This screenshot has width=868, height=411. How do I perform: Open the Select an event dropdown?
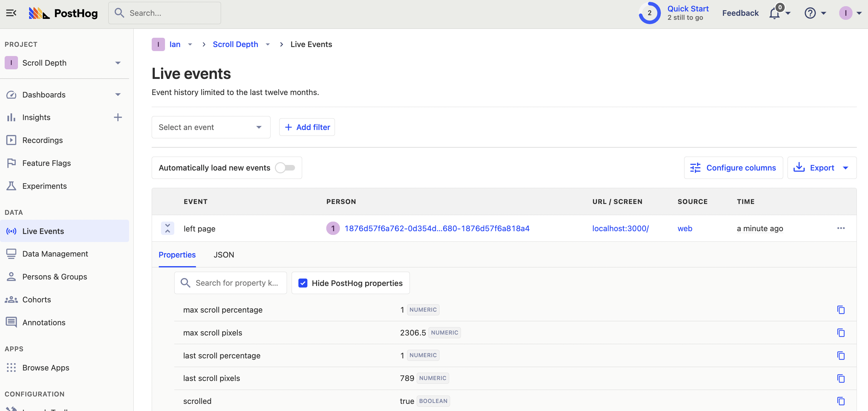pos(210,127)
